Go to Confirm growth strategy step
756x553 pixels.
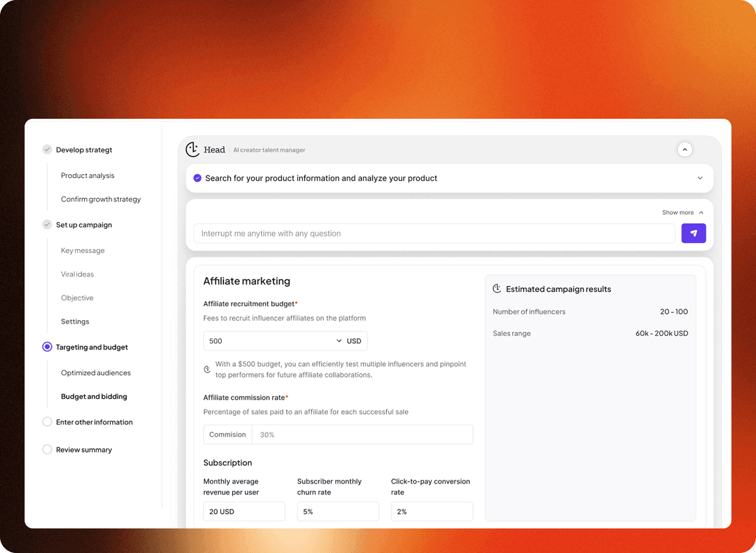tap(101, 199)
